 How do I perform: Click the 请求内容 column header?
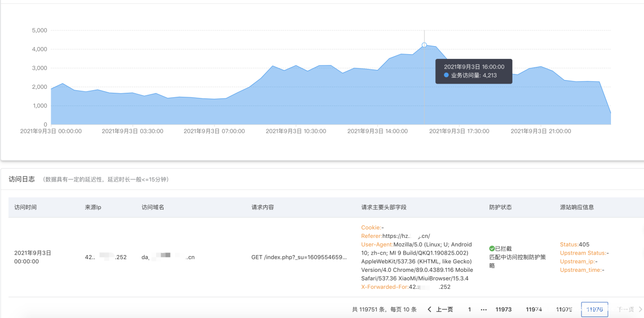point(263,207)
